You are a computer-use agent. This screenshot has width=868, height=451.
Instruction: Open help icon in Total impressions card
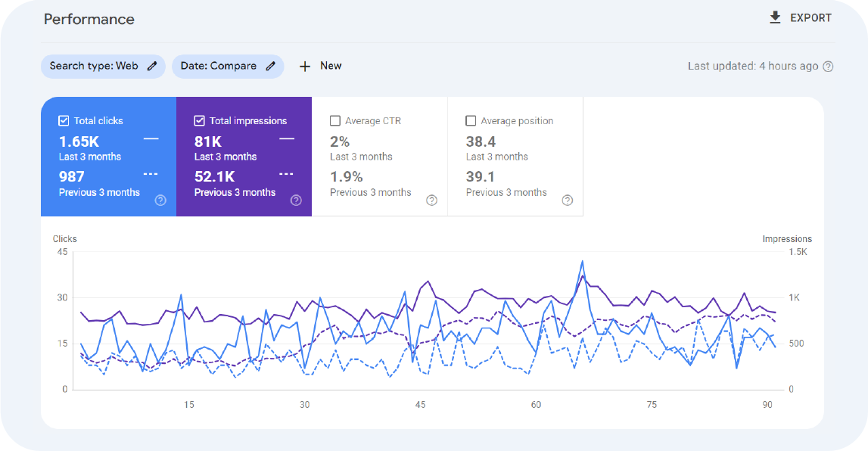(x=296, y=201)
